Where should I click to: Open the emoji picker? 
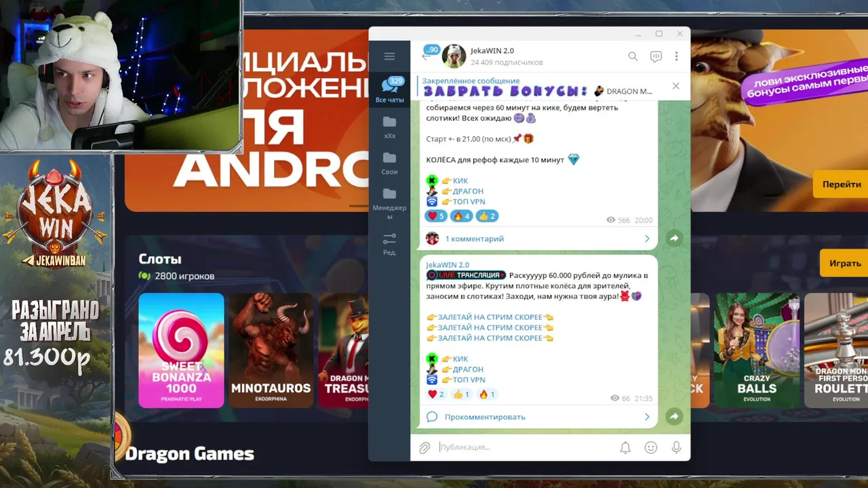point(651,447)
